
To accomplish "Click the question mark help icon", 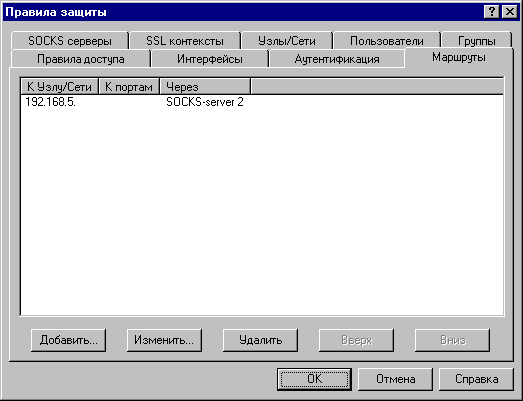I will (491, 12).
